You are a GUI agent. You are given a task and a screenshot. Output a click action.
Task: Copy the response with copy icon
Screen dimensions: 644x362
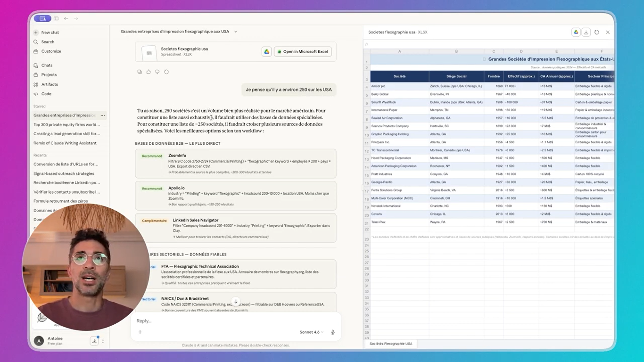[140, 72]
